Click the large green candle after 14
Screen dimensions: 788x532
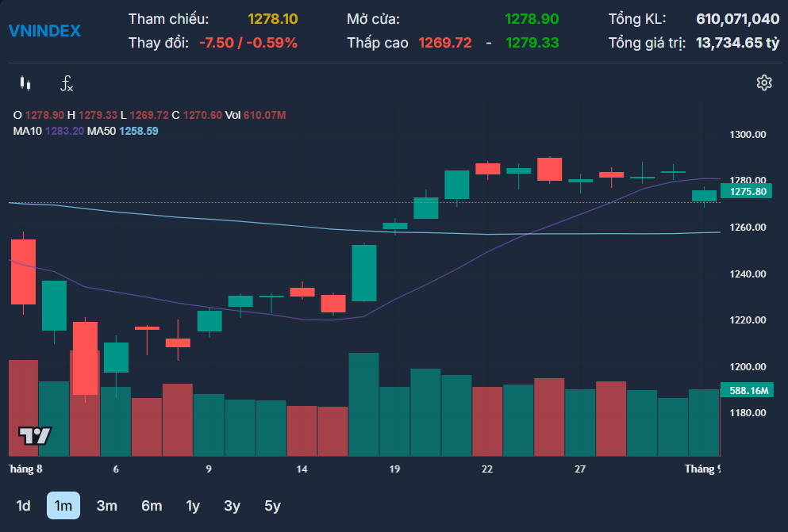tap(364, 273)
